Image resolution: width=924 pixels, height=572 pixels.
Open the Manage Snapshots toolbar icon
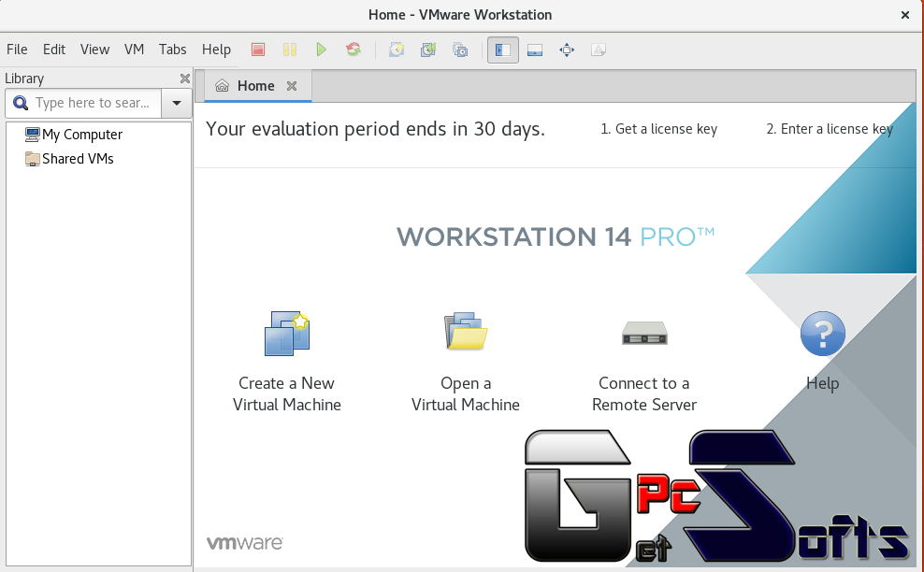pos(460,50)
